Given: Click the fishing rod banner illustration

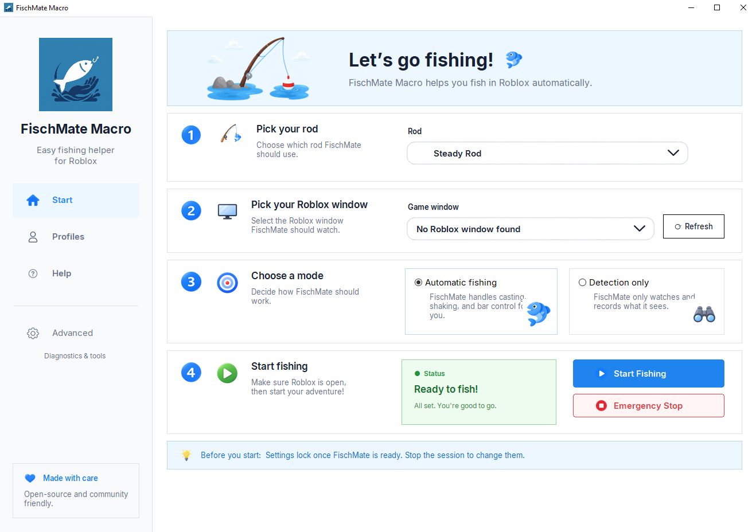Looking at the screenshot, I should (x=258, y=68).
